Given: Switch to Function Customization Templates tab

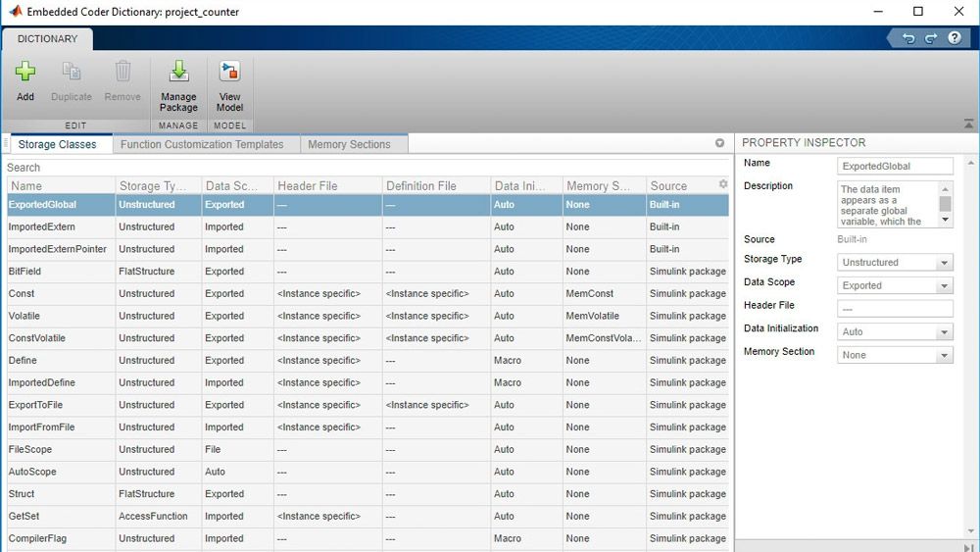Looking at the screenshot, I should pyautogui.click(x=202, y=144).
